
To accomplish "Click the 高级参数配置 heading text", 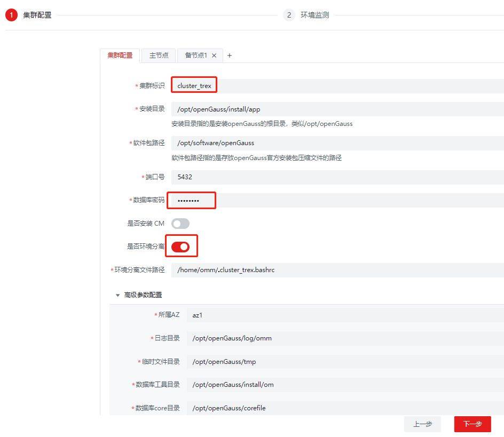I will point(143,295).
